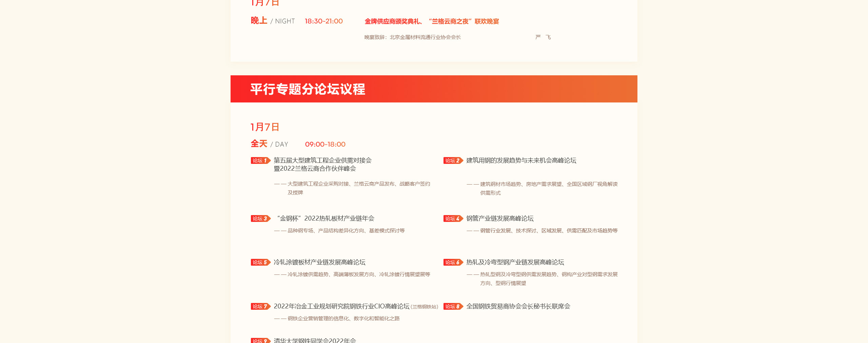Open 建筑用钢的发展趋势与未来机会高峰论坛 title
The height and width of the screenshot is (343, 868).
(x=521, y=160)
